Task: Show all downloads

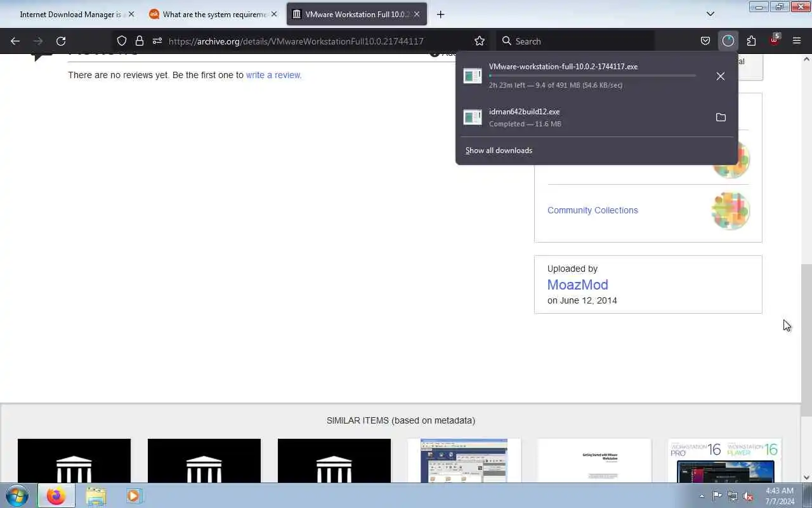Action: tap(499, 150)
